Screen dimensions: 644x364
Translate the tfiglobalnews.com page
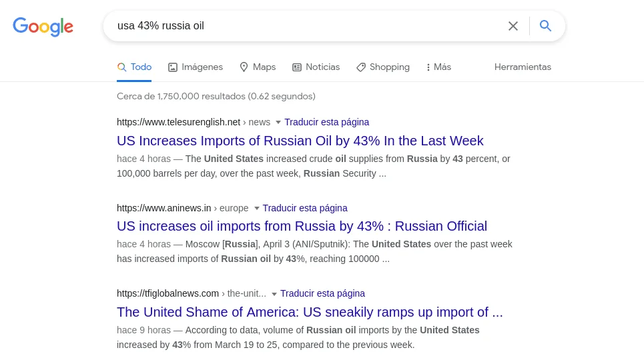click(x=322, y=294)
